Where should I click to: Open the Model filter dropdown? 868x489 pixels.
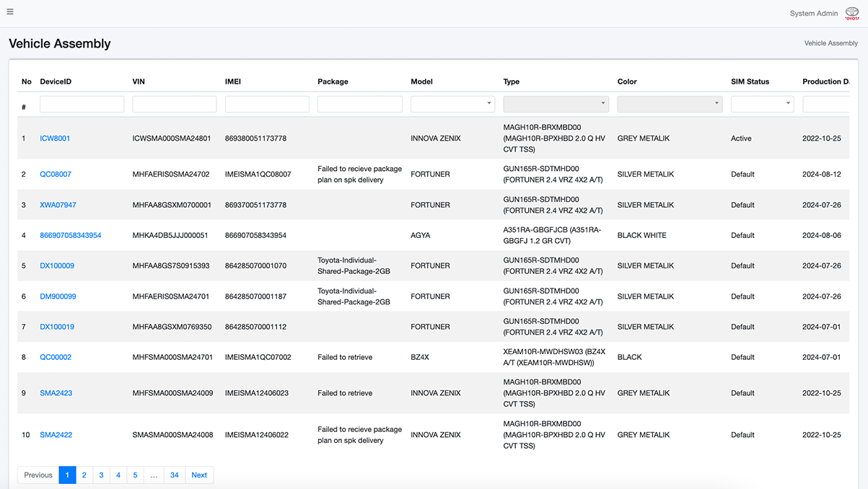click(452, 104)
